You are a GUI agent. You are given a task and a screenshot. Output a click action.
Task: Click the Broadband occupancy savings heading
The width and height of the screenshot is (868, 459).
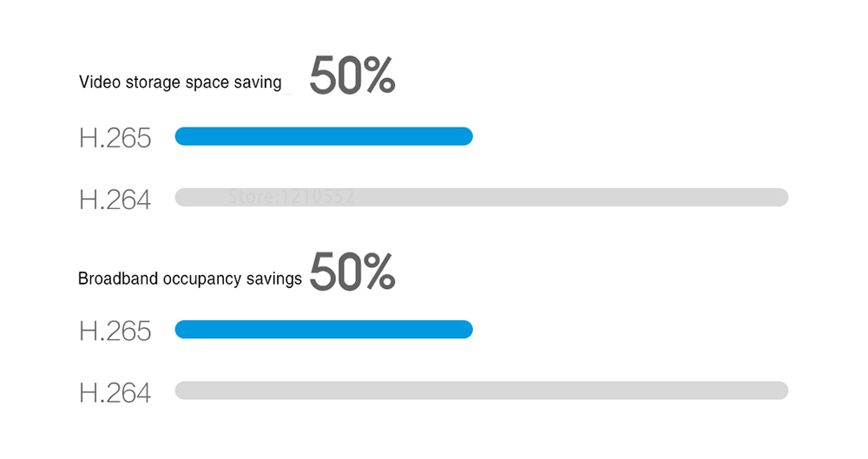[x=190, y=279]
